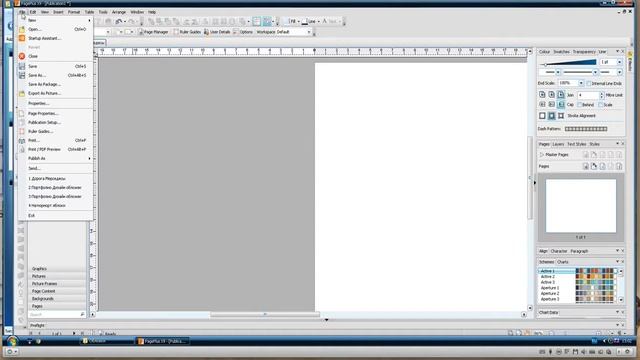Toggle Internal Line Ends checkbox

(x=589, y=83)
